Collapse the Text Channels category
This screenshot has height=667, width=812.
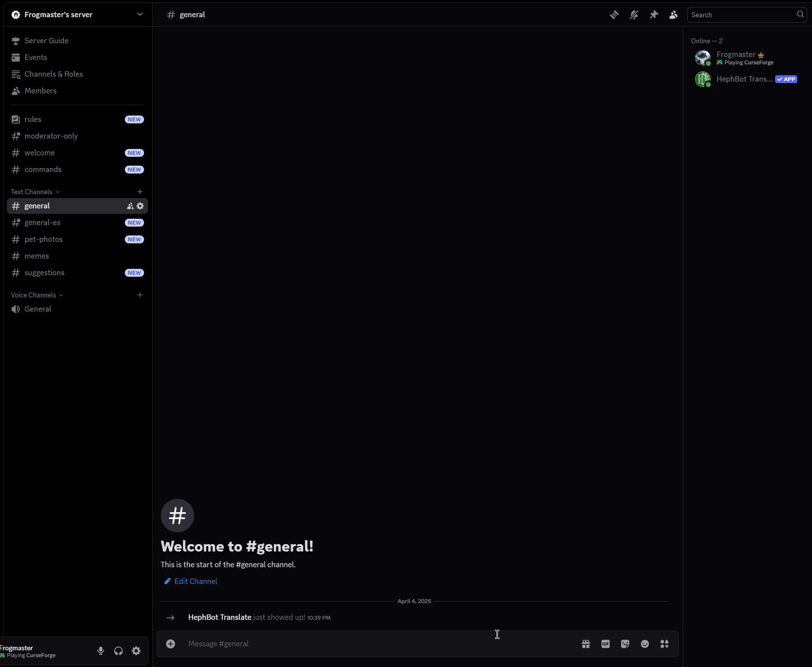(x=34, y=192)
